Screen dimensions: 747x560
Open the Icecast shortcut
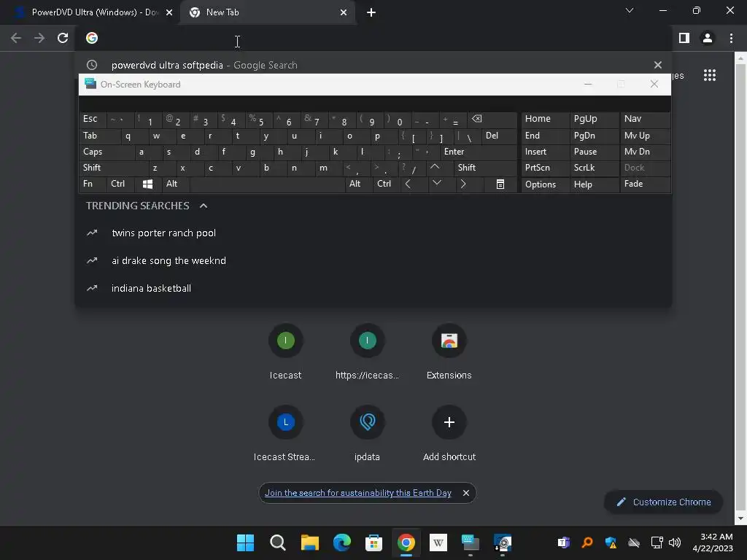point(285,352)
